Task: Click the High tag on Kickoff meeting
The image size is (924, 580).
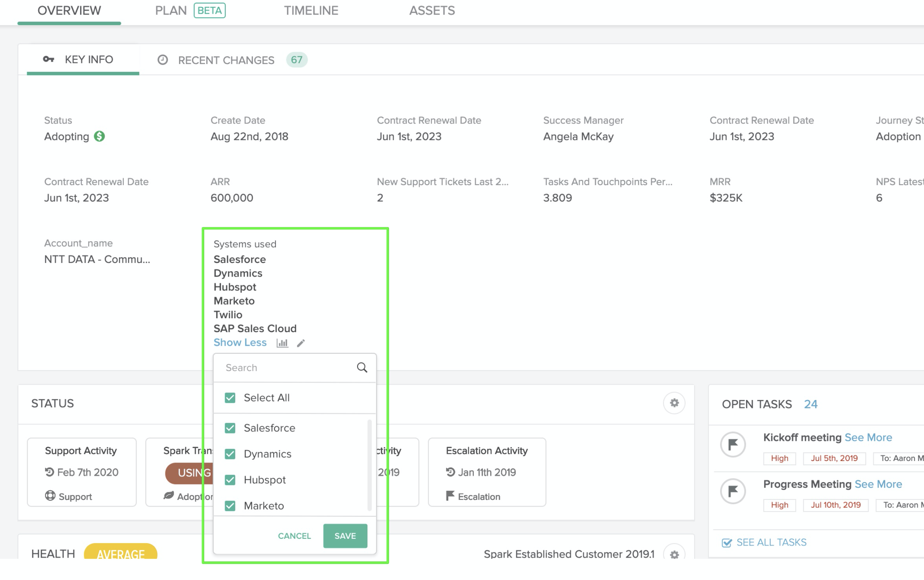Action: (779, 458)
